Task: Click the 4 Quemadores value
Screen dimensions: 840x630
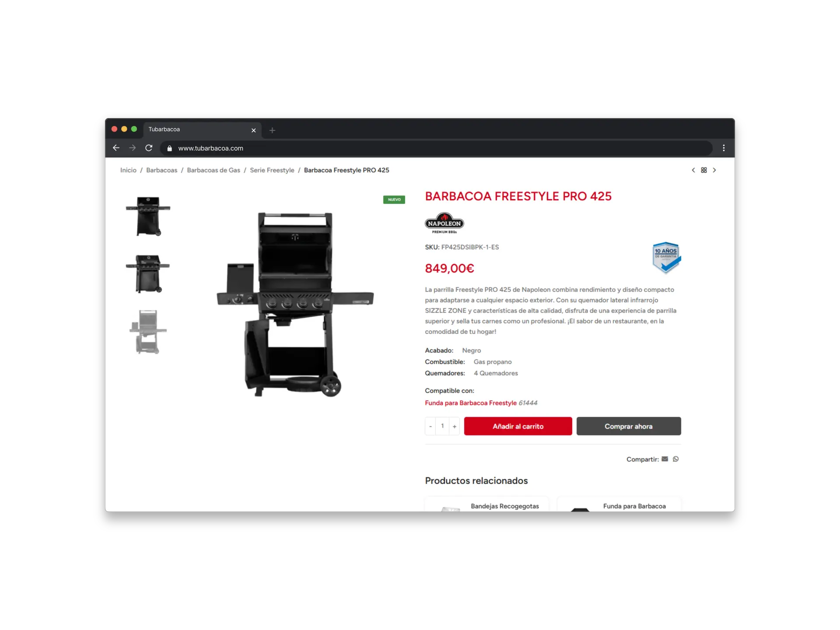Action: tap(496, 373)
